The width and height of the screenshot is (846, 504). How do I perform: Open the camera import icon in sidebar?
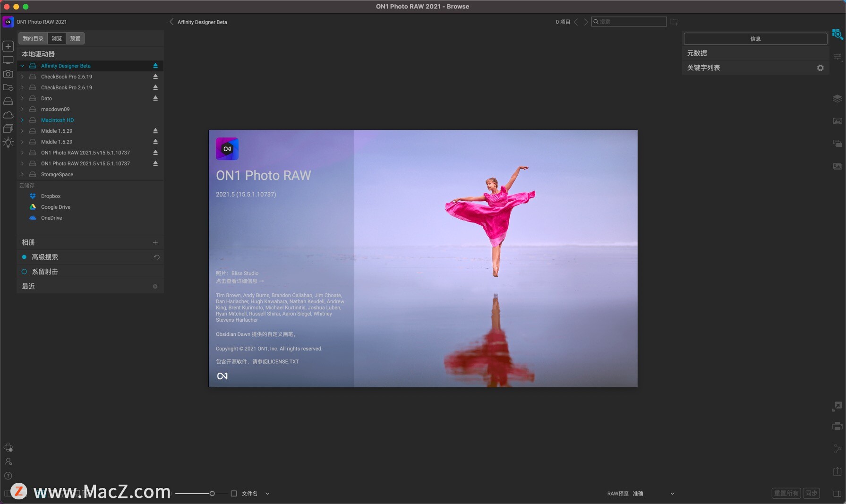tap(8, 74)
